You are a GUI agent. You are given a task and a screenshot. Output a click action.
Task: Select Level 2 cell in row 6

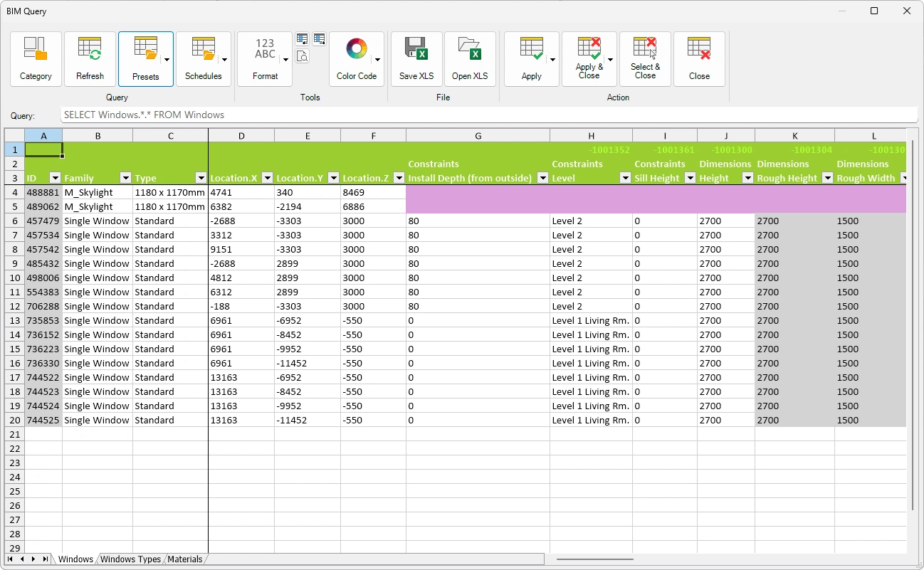591,221
